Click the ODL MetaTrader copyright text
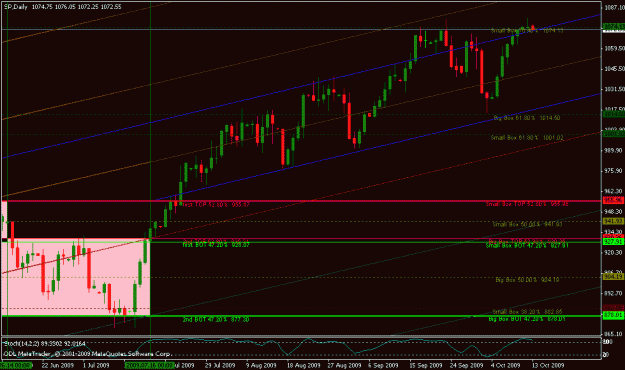 point(87,354)
